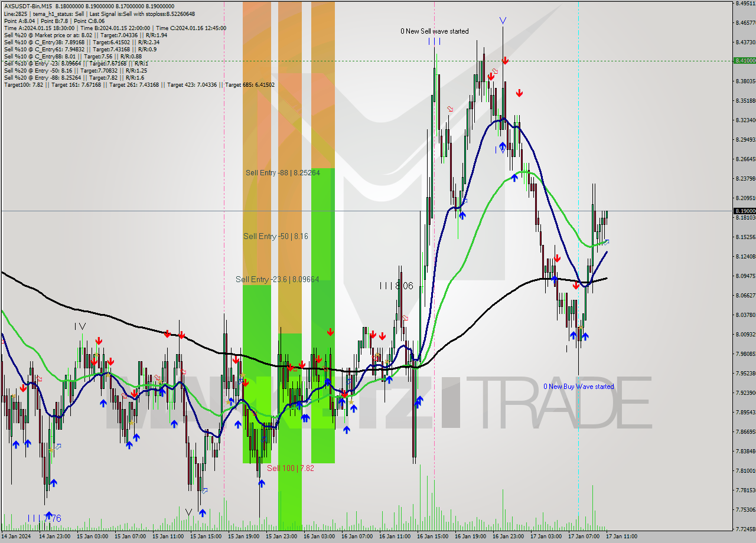Screen dimensions: 756x543
Task: Click the '15 Jan 19:00' time axis label
Action: 243,537
